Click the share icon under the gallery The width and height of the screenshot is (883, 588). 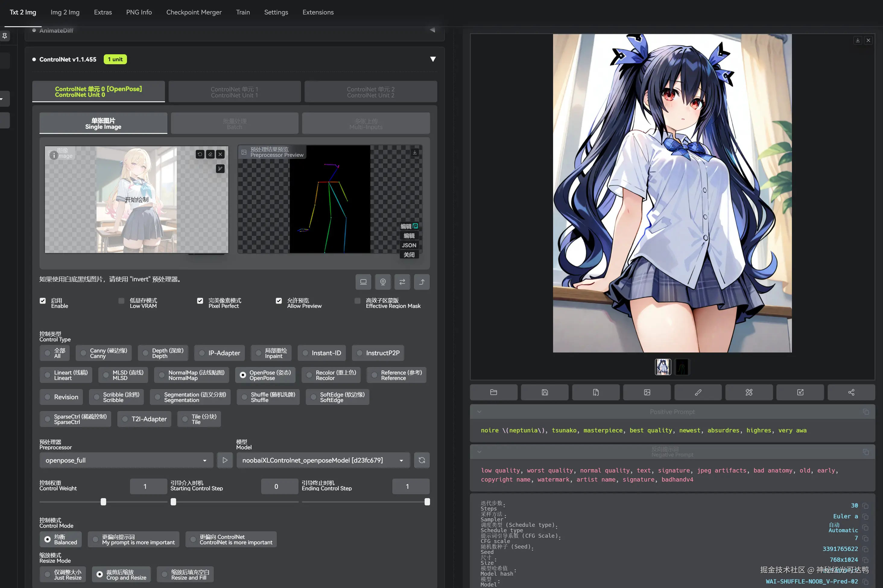(x=852, y=392)
